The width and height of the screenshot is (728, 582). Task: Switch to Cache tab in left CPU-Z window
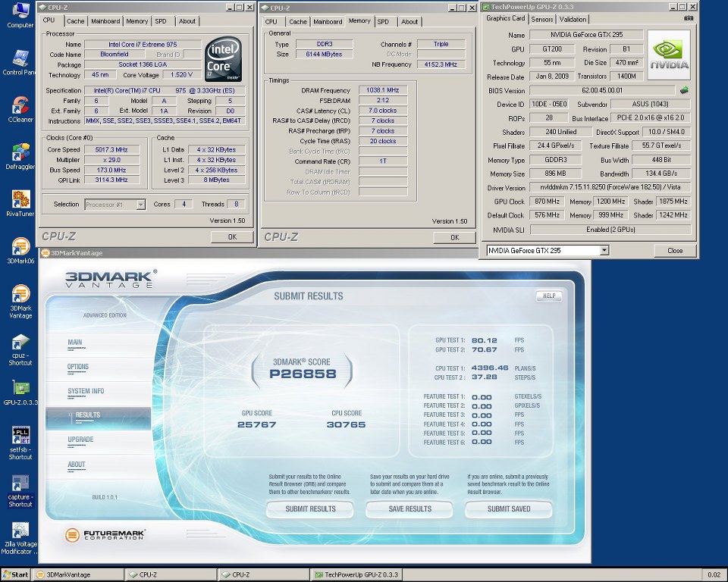click(75, 21)
